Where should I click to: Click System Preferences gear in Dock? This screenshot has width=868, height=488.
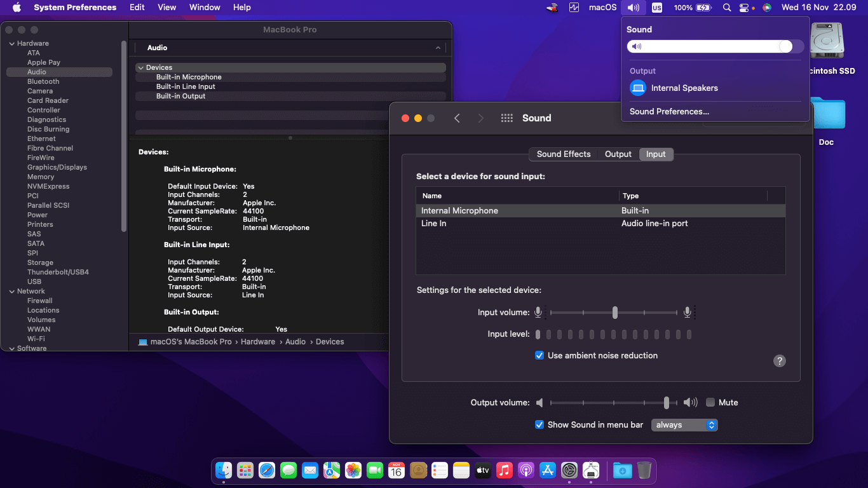(569, 470)
